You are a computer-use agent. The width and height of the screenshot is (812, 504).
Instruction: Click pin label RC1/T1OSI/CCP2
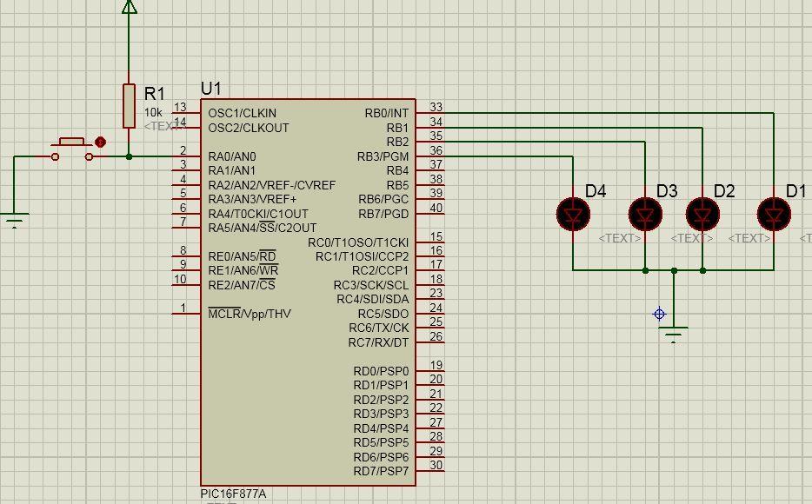coord(363,256)
